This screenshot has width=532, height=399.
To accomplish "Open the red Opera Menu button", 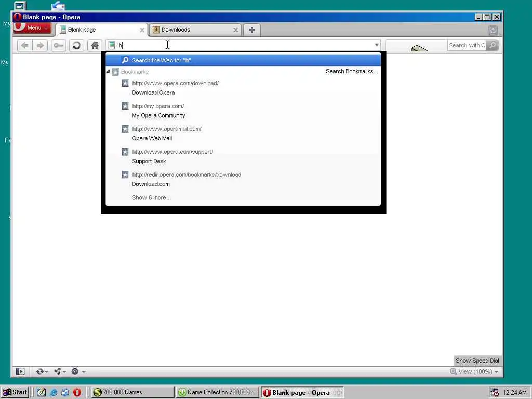I will (32, 28).
